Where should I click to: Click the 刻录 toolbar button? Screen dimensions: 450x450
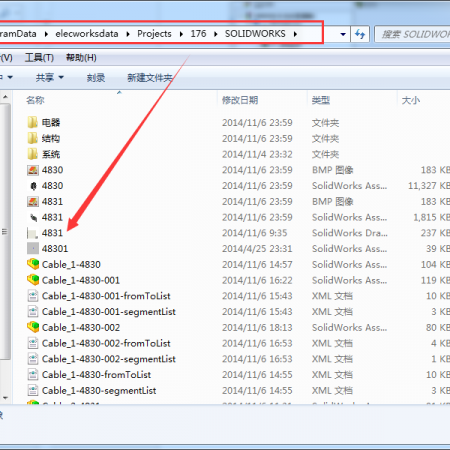click(x=96, y=78)
